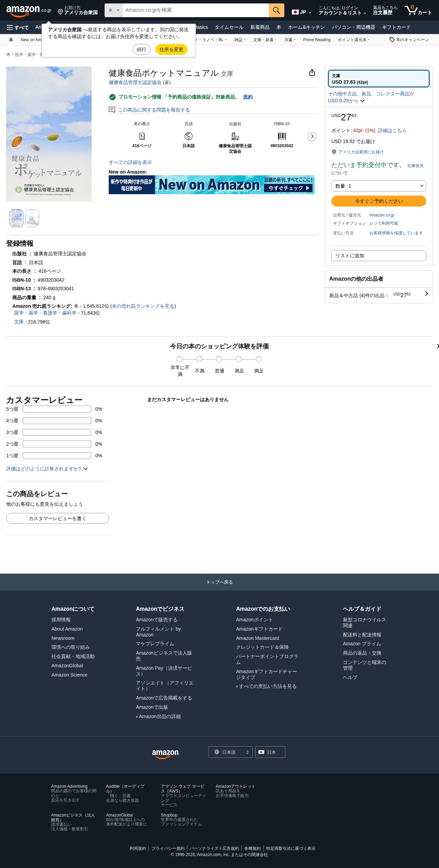This screenshot has width=439, height=868.
Task: Open タイムセール in the nav bar
Action: click(x=229, y=27)
